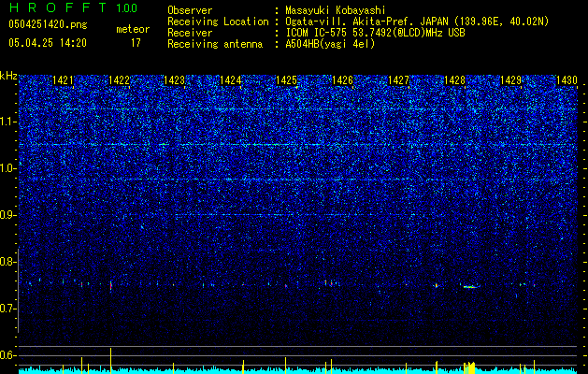588x374 pixels.
Task: Click the 1.0 kHz axis label
Action: (7, 168)
